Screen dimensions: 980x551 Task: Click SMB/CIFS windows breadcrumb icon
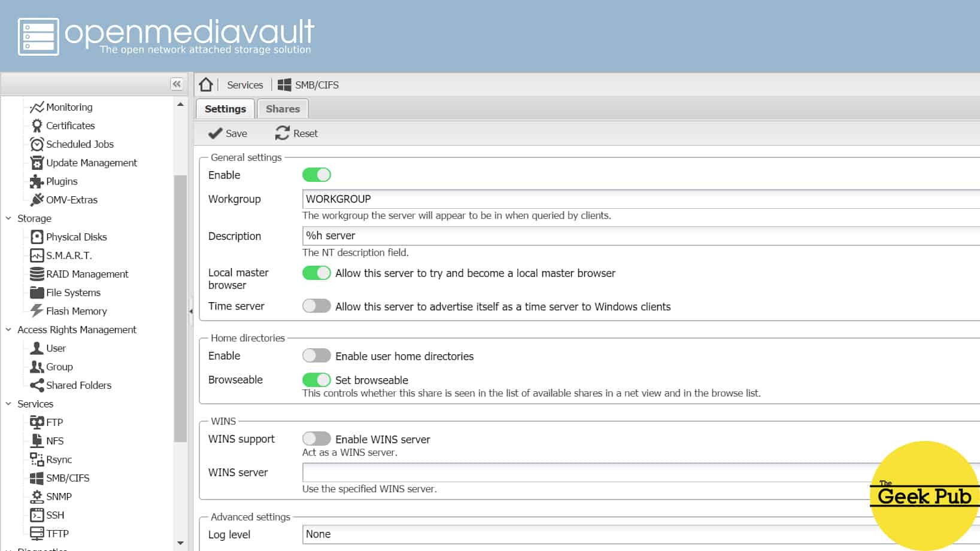284,85
